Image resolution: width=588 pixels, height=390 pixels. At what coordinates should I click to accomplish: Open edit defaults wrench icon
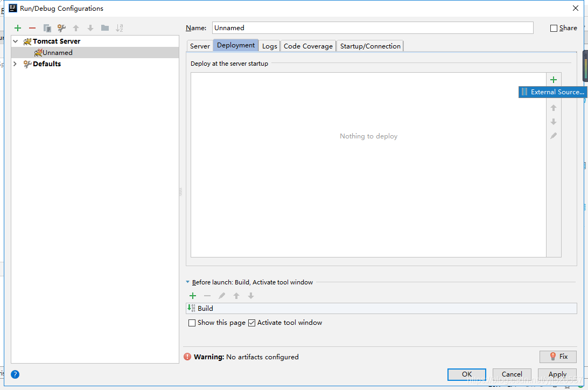click(x=61, y=28)
